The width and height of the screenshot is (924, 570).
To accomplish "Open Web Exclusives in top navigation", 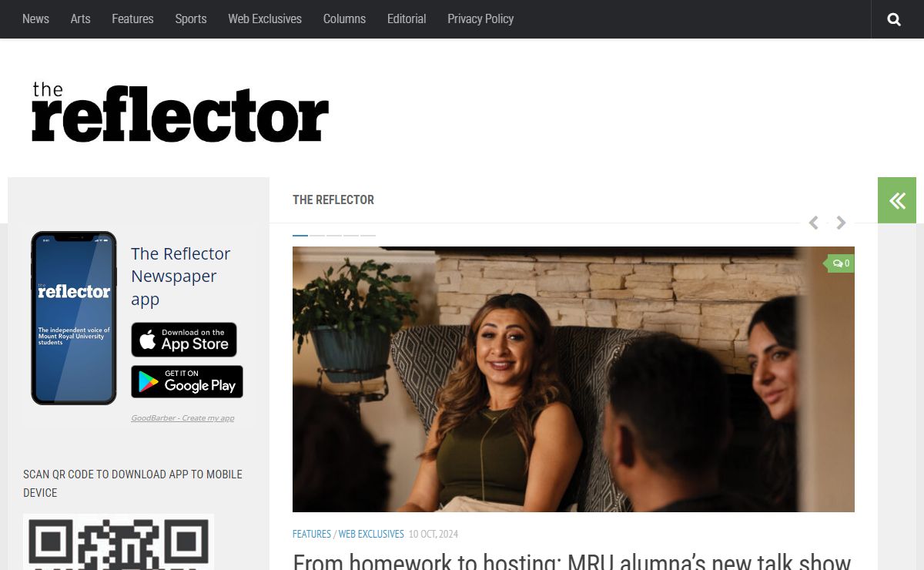I will coord(265,18).
